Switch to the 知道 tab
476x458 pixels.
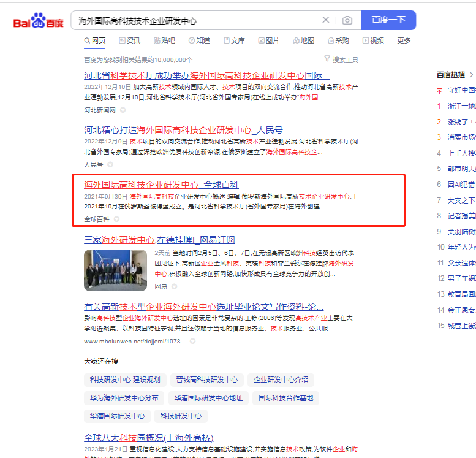click(199, 40)
